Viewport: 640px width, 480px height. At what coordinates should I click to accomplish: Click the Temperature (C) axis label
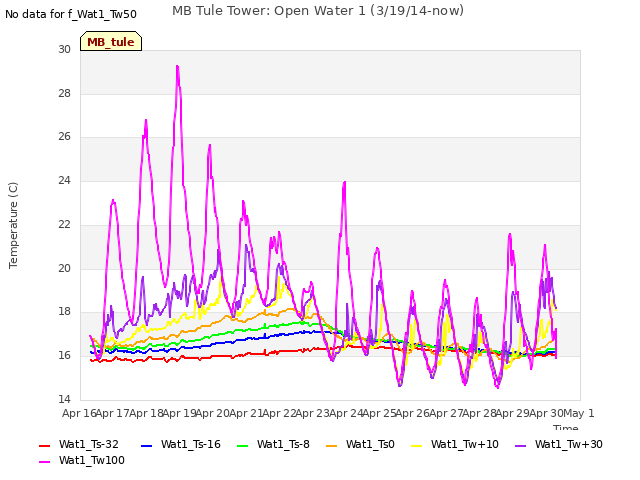13,225
